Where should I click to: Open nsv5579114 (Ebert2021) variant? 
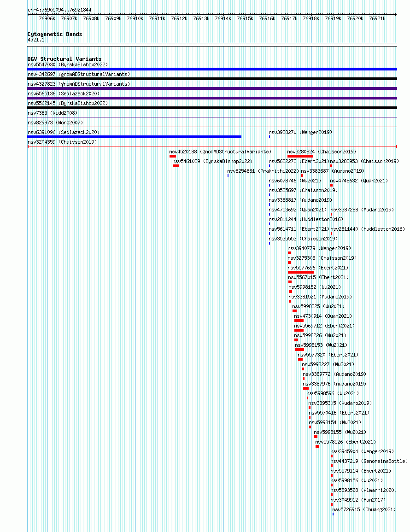pos(361,471)
